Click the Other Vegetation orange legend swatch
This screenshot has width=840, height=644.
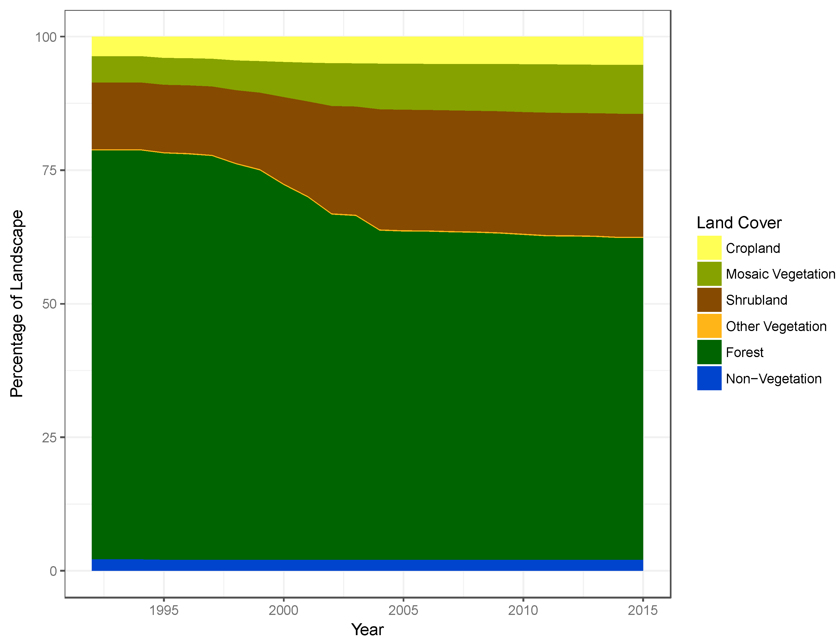coord(709,326)
